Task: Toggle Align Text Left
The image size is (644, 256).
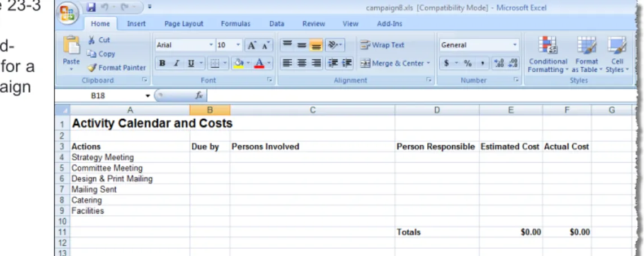Action: [287, 63]
